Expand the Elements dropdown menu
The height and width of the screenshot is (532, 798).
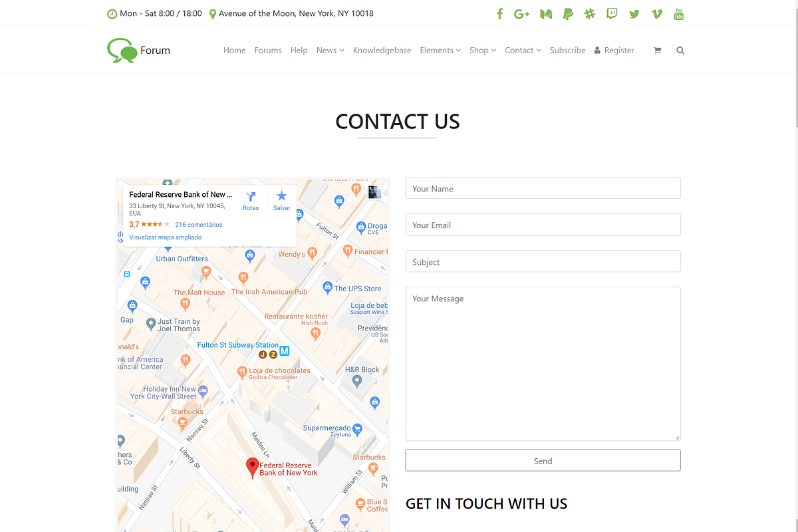coord(440,51)
